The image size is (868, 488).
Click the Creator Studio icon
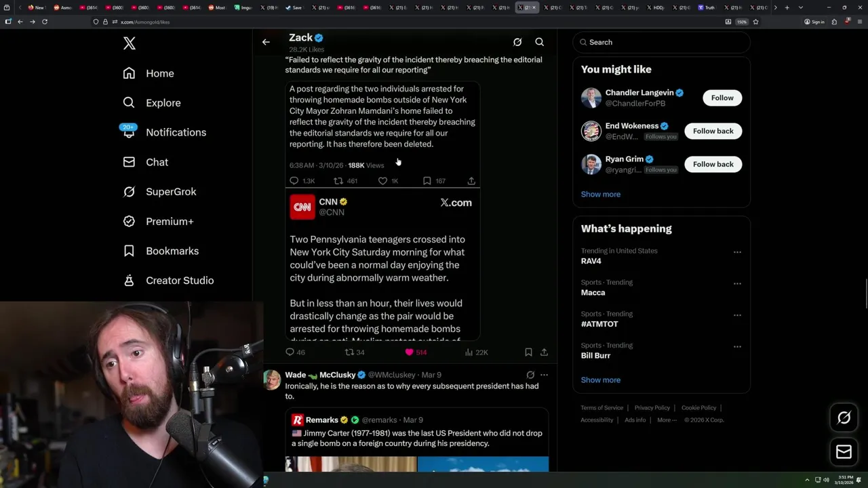coord(129,281)
